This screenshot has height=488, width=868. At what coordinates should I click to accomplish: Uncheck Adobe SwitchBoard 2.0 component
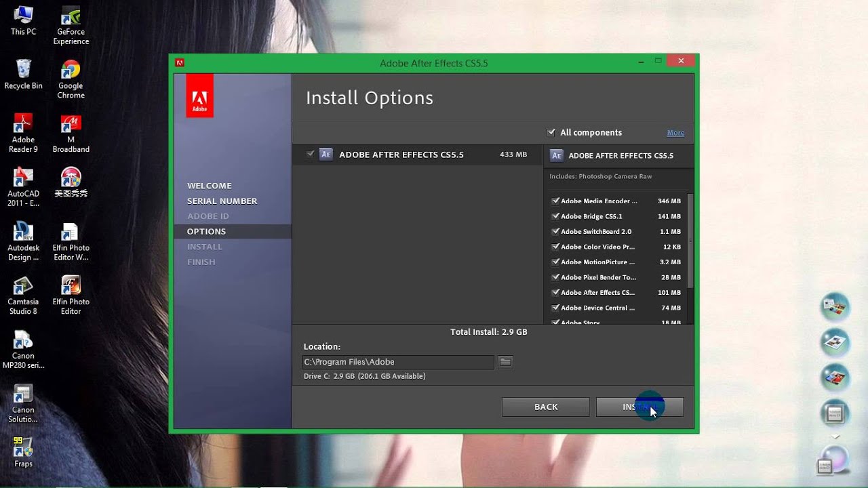click(x=555, y=232)
